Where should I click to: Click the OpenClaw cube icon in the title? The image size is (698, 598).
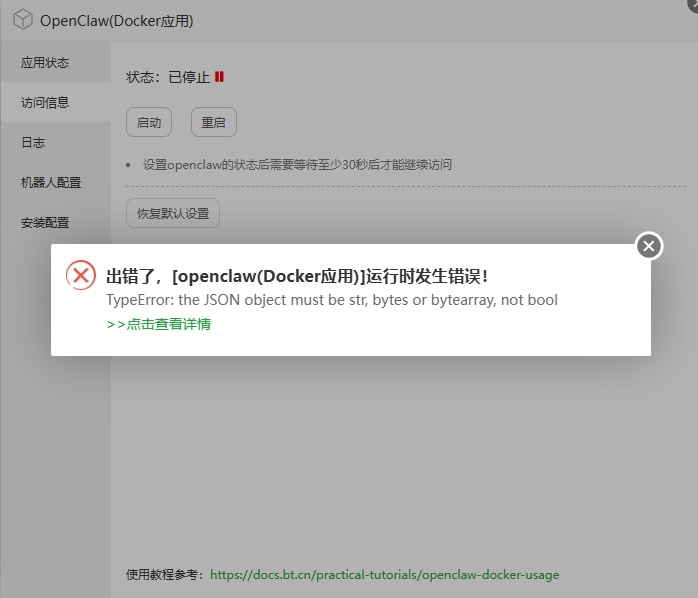coord(23,20)
